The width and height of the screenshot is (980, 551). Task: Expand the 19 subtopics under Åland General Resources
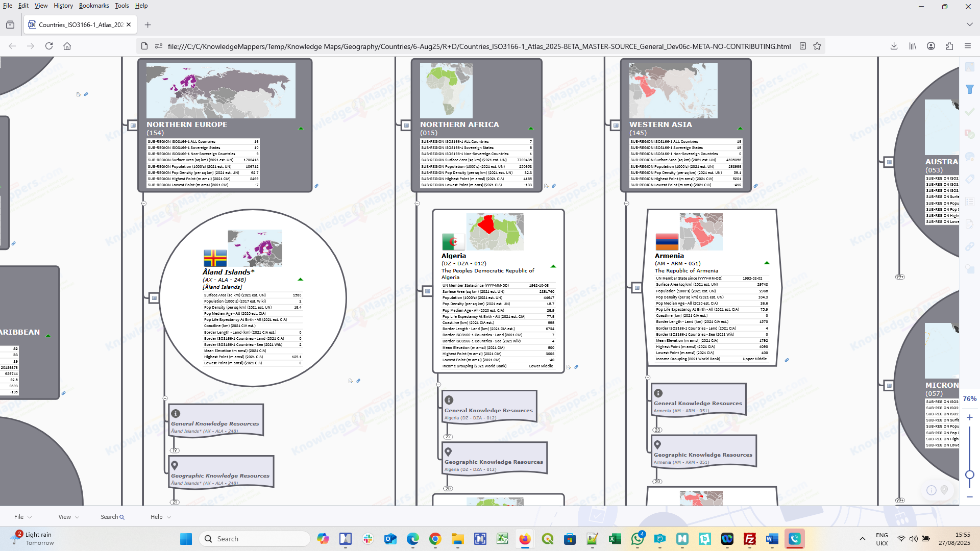pos(175,450)
